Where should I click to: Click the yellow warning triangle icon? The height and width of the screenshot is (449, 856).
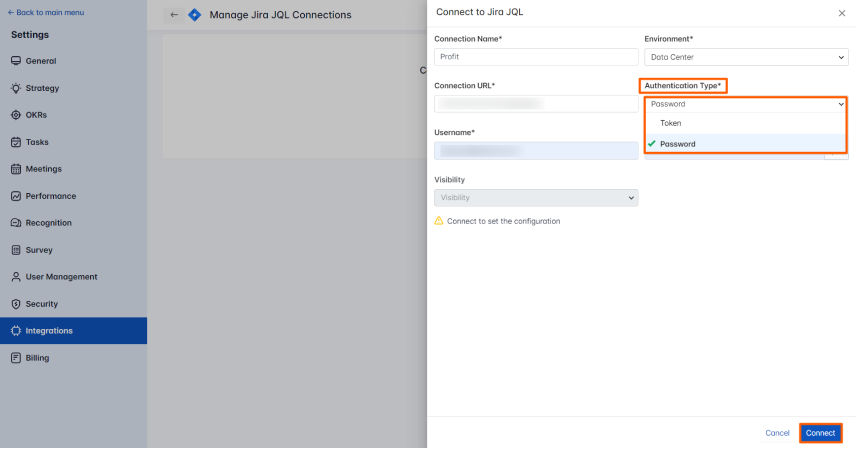click(x=438, y=221)
